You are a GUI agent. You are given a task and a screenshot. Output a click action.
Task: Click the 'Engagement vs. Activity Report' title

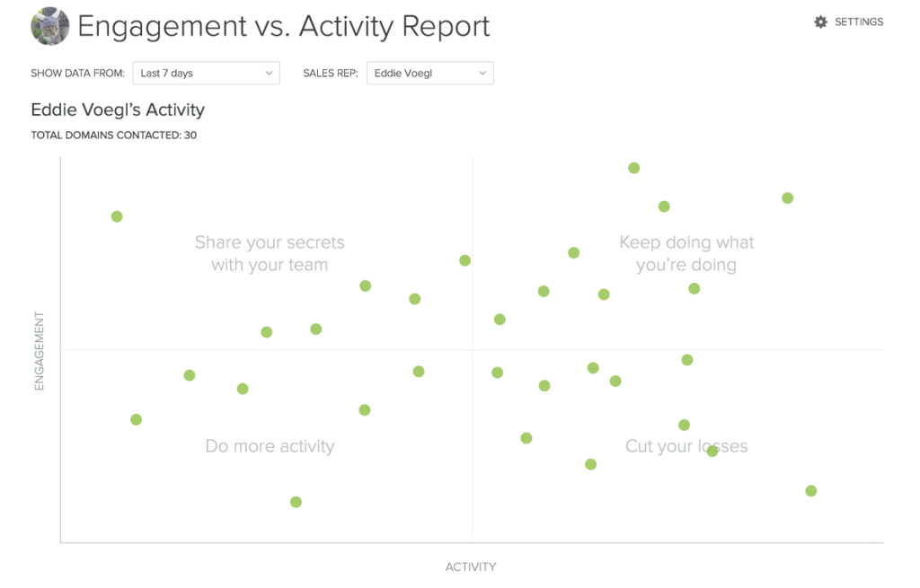tap(284, 26)
